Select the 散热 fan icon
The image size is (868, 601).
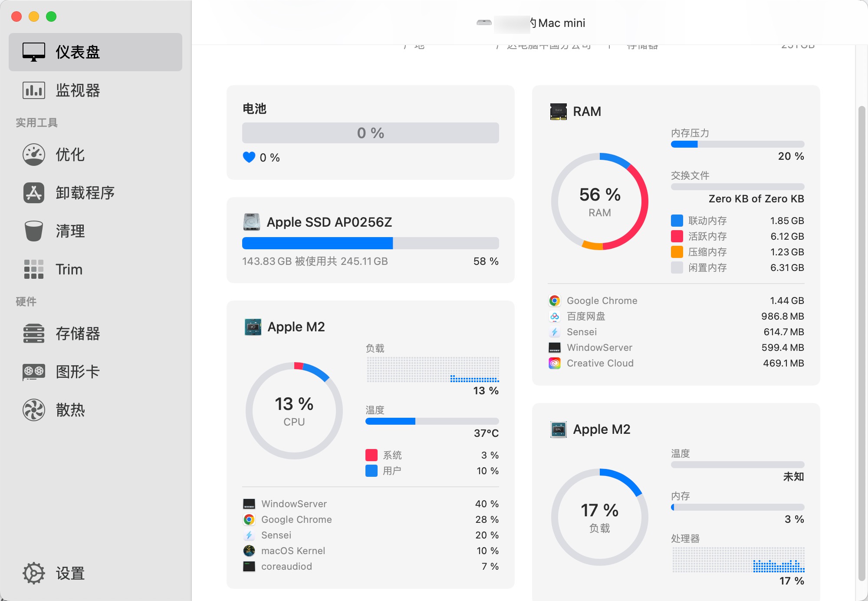pos(34,410)
